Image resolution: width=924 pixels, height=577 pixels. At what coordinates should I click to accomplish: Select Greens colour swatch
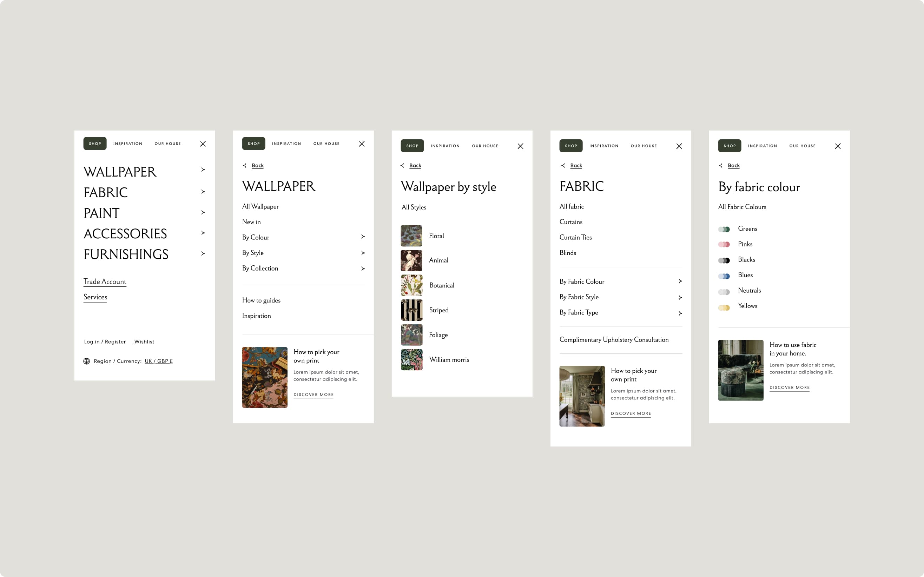click(x=724, y=229)
